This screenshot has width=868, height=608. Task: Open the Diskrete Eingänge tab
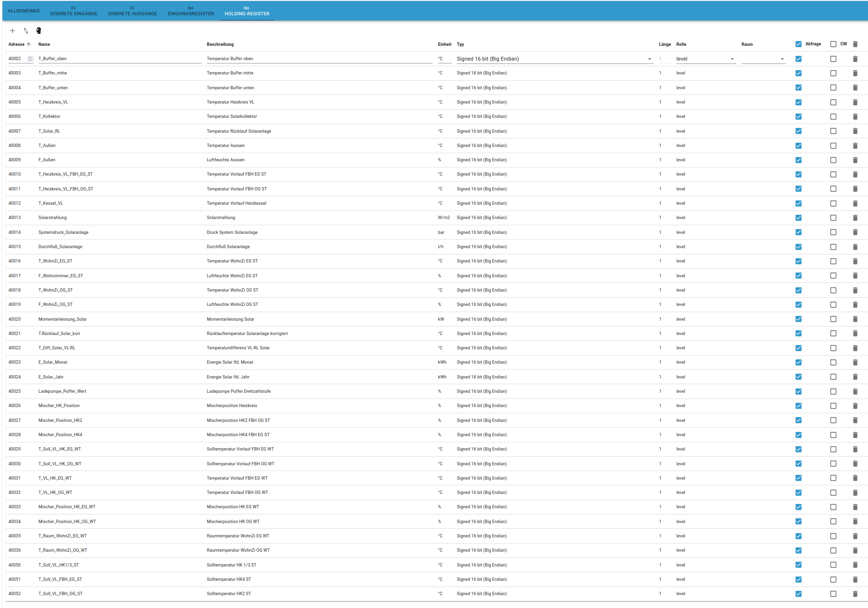point(74,10)
